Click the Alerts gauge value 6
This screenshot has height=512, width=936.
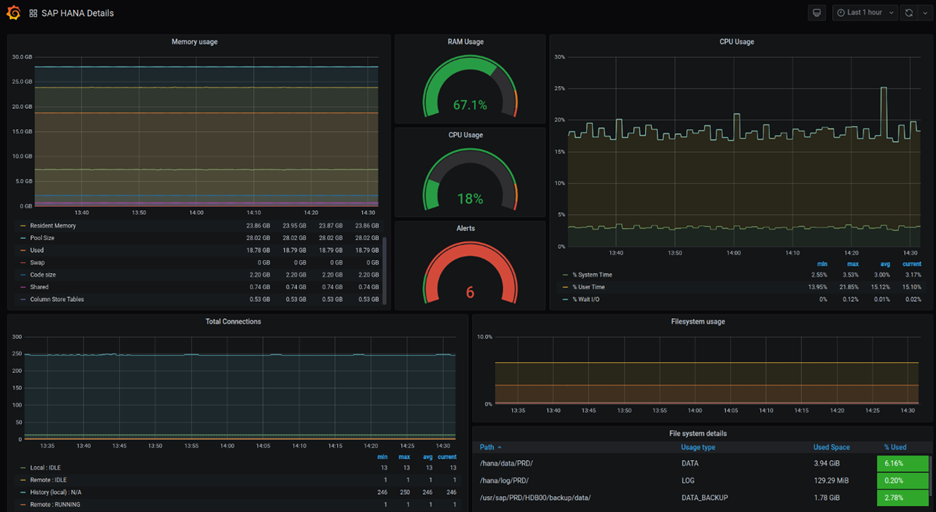click(470, 292)
